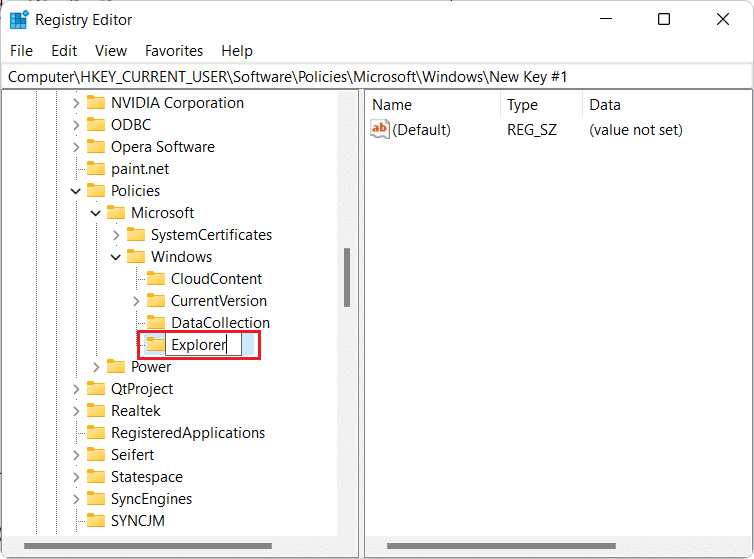754x559 pixels.
Task: Select the SYNCJM folder icon
Action: pos(96,521)
